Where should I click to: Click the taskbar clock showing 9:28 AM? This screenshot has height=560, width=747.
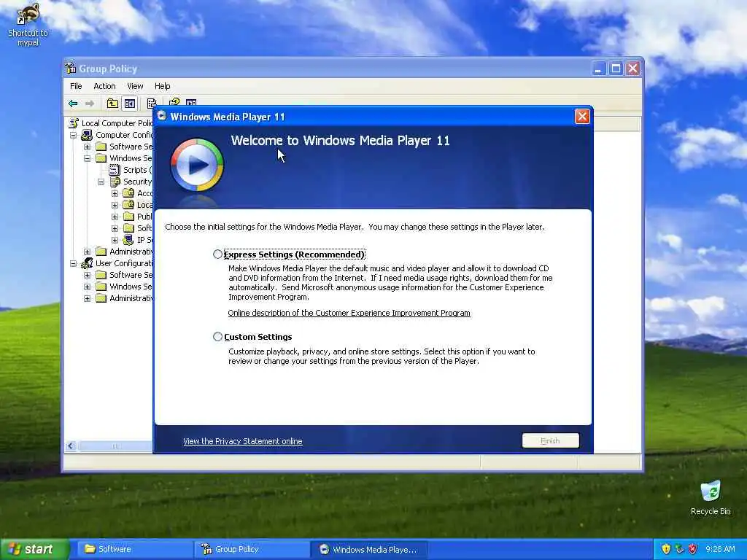[x=720, y=549]
